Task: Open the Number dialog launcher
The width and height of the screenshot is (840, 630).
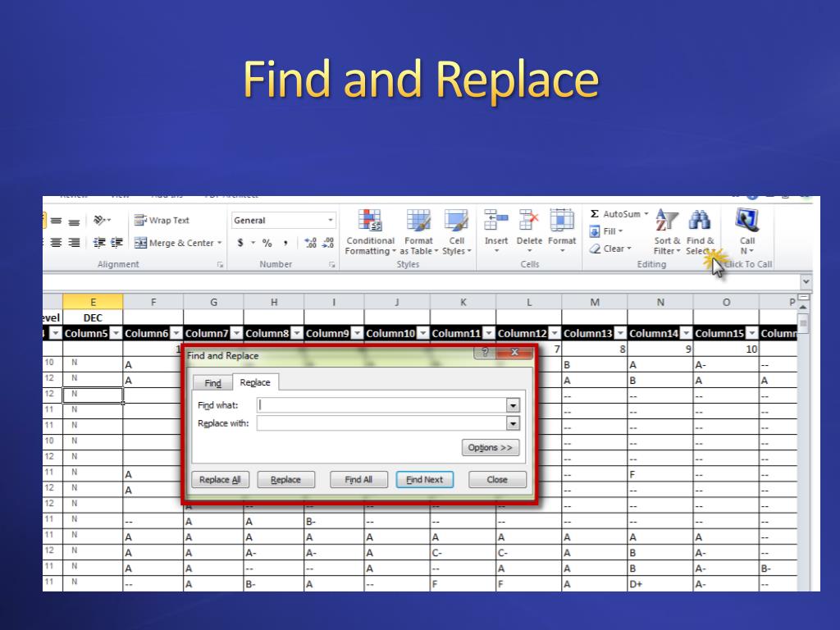Action: (331, 265)
